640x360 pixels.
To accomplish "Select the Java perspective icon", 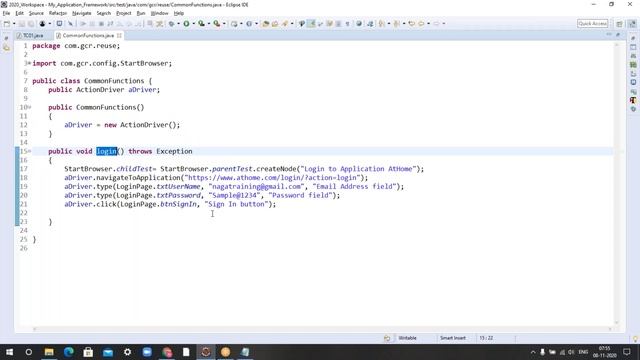I will tap(633, 24).
